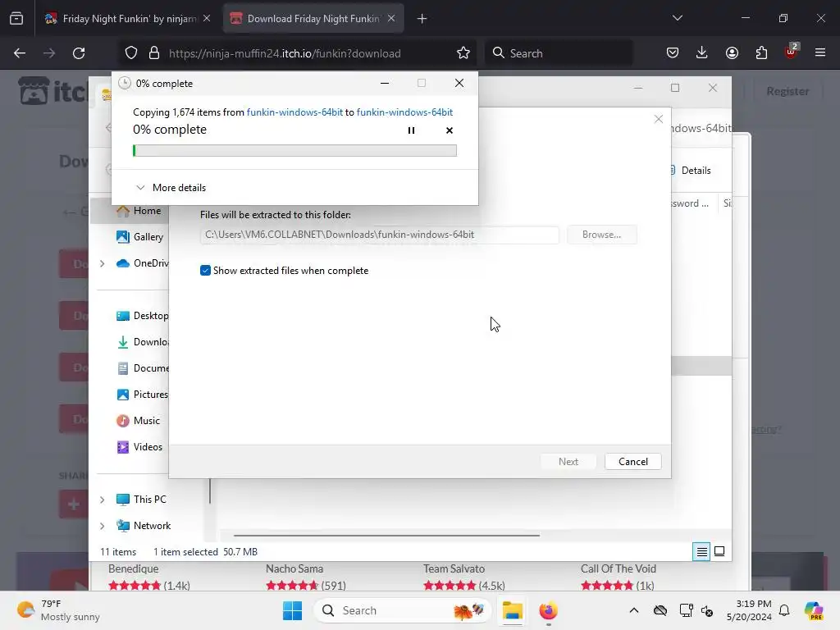Viewport: 840px width, 630px height.
Task: Open Gallery in Explorer sidebar
Action: point(139,237)
